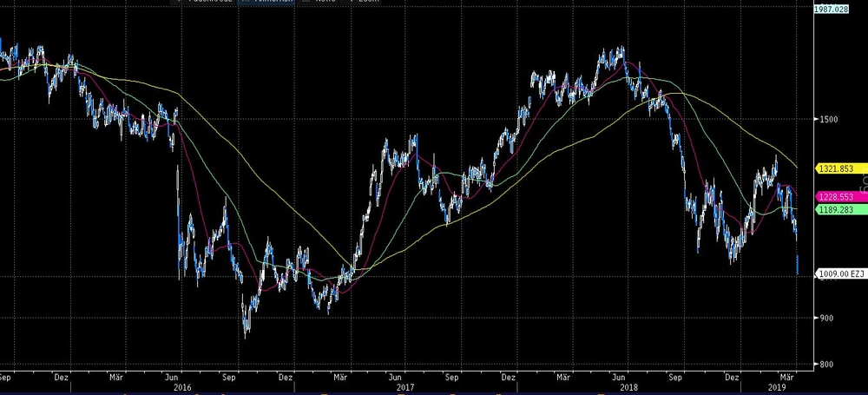Click the leftmost Sep label on time axis
The height and width of the screenshot is (395, 868).
click(x=6, y=378)
